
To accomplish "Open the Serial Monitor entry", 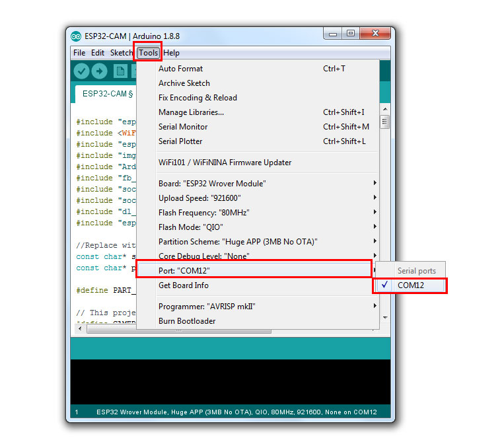I will tap(258, 127).
